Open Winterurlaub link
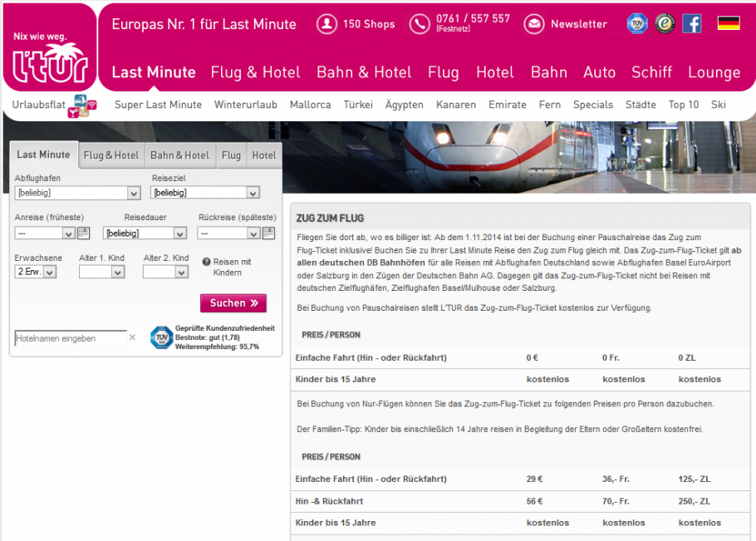This screenshot has height=541, width=756. pyautogui.click(x=246, y=105)
